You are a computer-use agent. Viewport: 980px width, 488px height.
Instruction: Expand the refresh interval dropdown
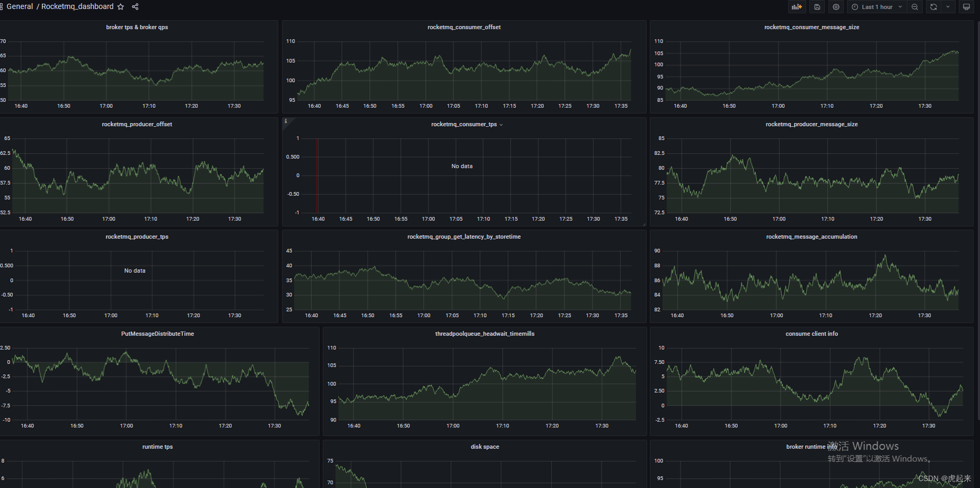(948, 7)
